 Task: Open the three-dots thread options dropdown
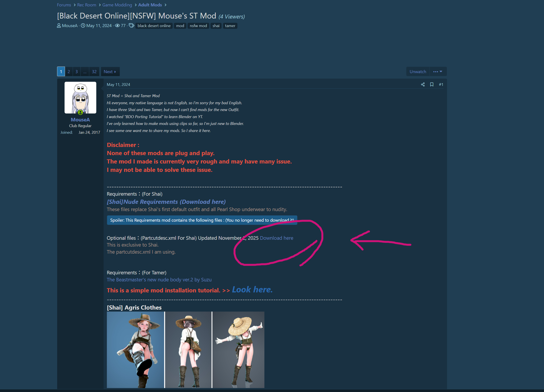438,71
